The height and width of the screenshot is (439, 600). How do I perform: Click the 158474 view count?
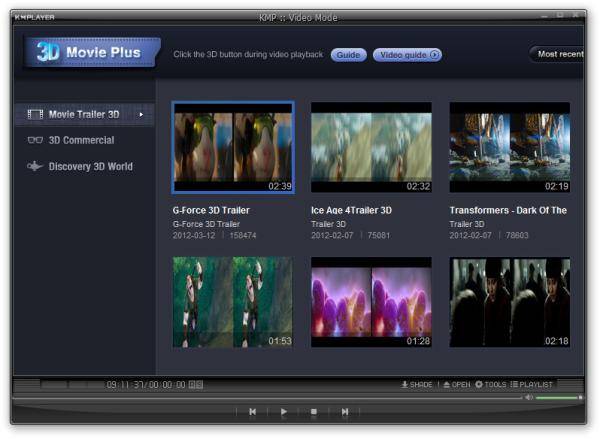243,235
